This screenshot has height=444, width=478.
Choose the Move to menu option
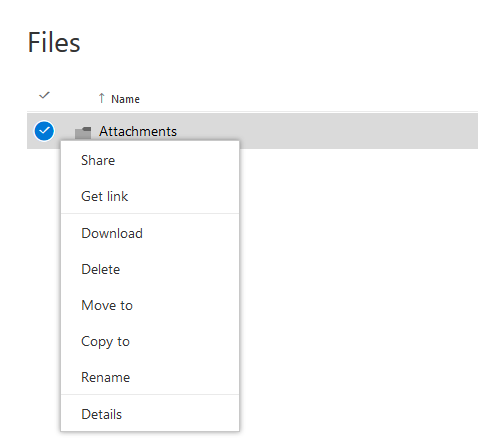(x=150, y=305)
